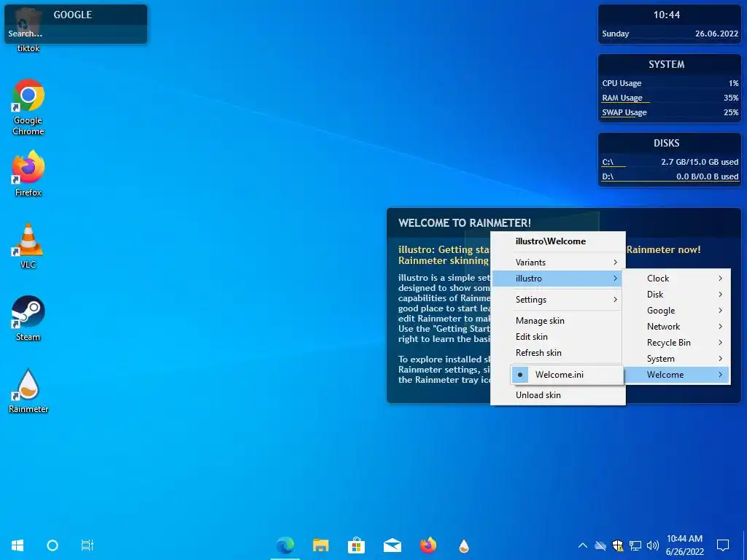Choose Manage skin from context menu
This screenshot has height=560, width=747.
pos(558,321)
